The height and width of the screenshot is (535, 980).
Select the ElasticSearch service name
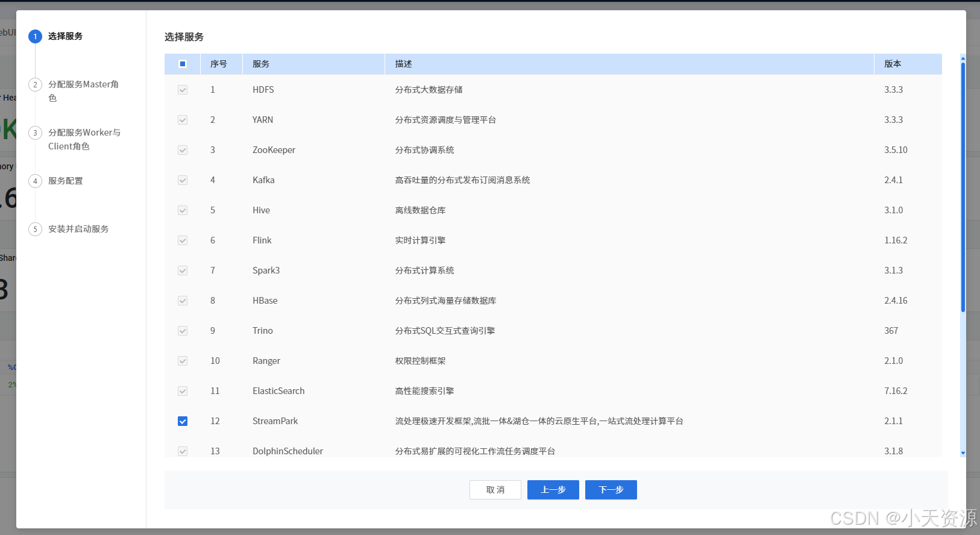click(278, 391)
